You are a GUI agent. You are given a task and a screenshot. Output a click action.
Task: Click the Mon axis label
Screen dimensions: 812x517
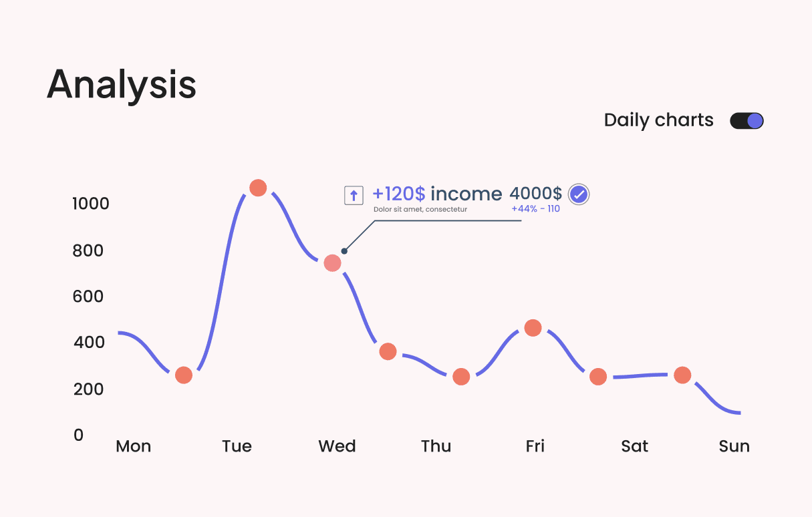[x=134, y=446]
